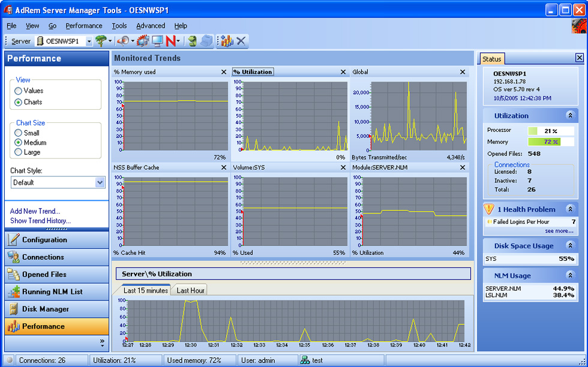Screen dimensions: 588x367
Task: Click the tree icon in the toolbar
Action: point(101,41)
